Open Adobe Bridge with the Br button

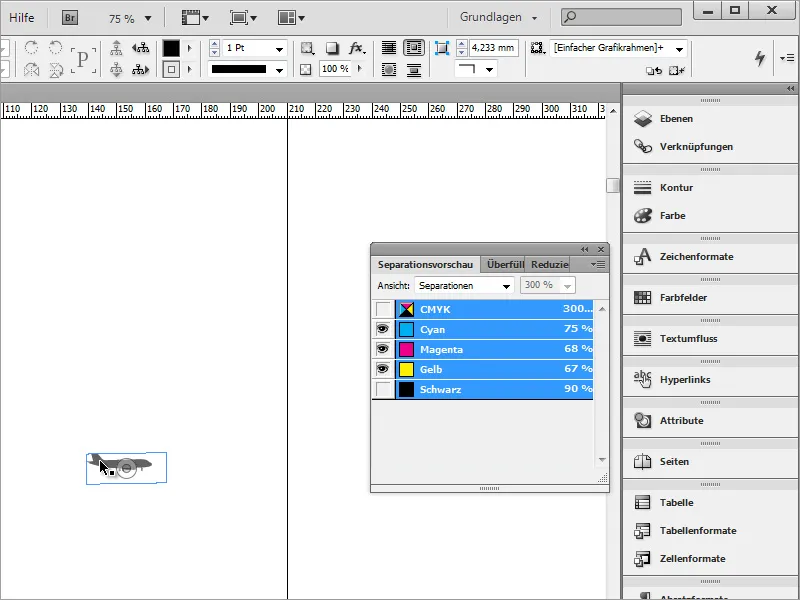(x=70, y=18)
